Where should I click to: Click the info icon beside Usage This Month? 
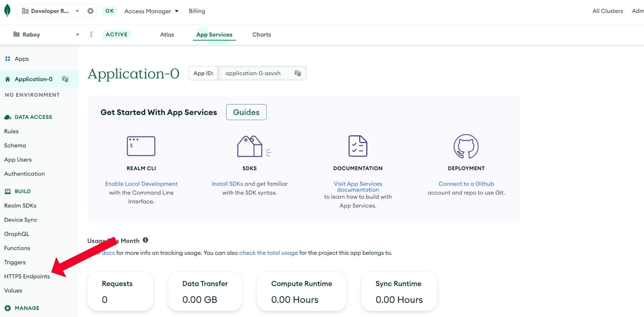click(x=145, y=240)
